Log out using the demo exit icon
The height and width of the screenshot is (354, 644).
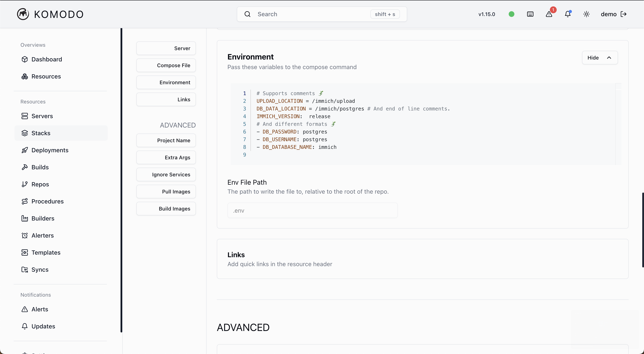point(624,14)
